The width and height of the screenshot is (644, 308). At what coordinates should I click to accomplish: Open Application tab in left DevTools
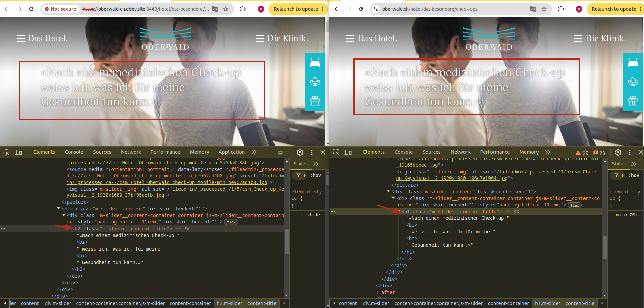232,152
